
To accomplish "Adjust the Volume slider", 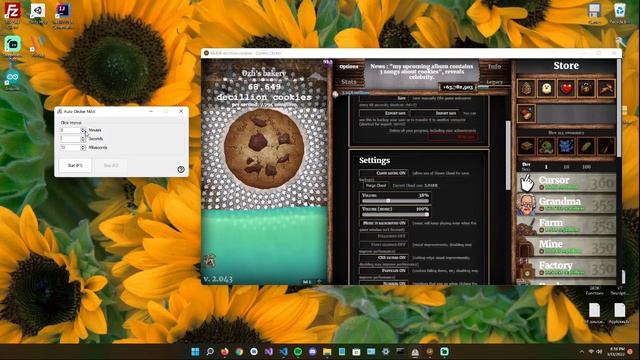I will point(395,201).
